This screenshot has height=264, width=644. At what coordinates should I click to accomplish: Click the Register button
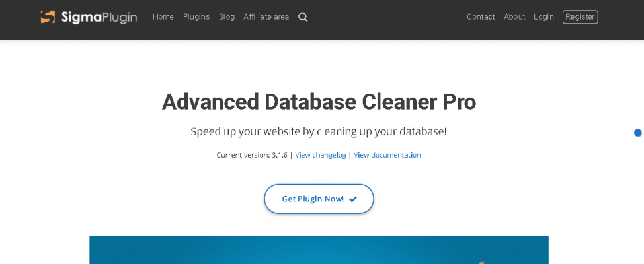[580, 16]
